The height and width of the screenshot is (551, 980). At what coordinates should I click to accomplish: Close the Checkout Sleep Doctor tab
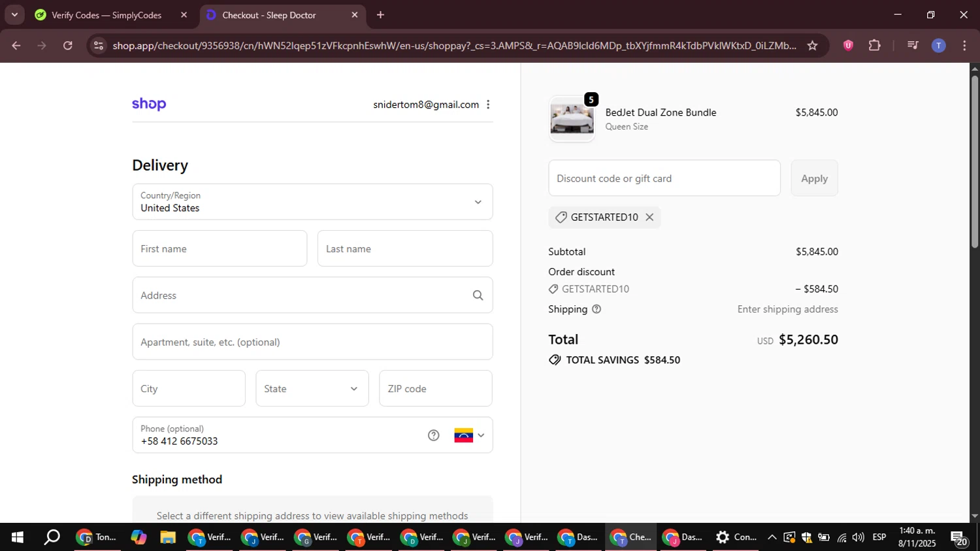(x=355, y=14)
